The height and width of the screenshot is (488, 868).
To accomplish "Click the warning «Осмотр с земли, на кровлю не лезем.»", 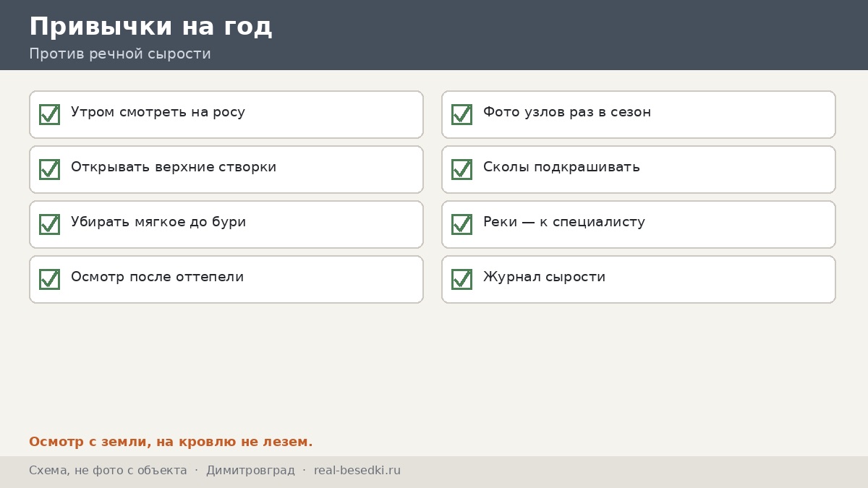I will pyautogui.click(x=171, y=442).
